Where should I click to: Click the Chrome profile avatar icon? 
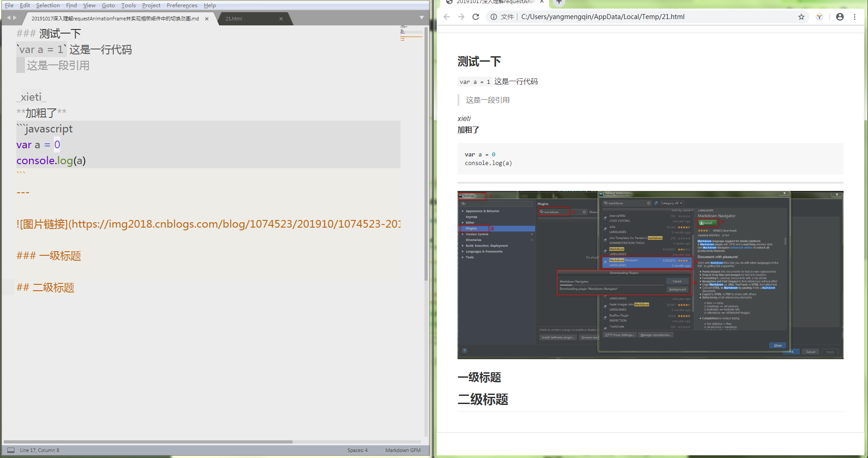pos(840,17)
